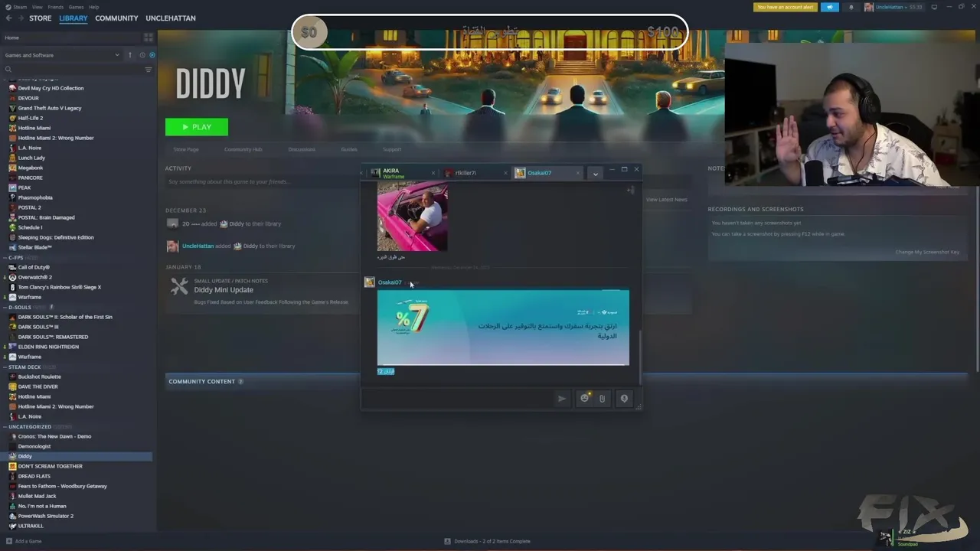The image size is (980, 551).
Task: Select Overwatch 2 in C-FPS
Action: 35,277
